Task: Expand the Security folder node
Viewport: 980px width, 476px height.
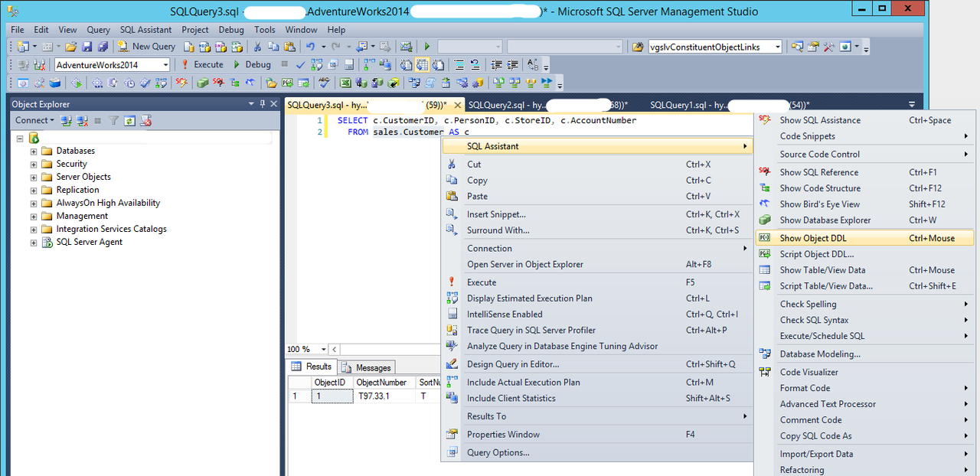Action: pyautogui.click(x=33, y=165)
